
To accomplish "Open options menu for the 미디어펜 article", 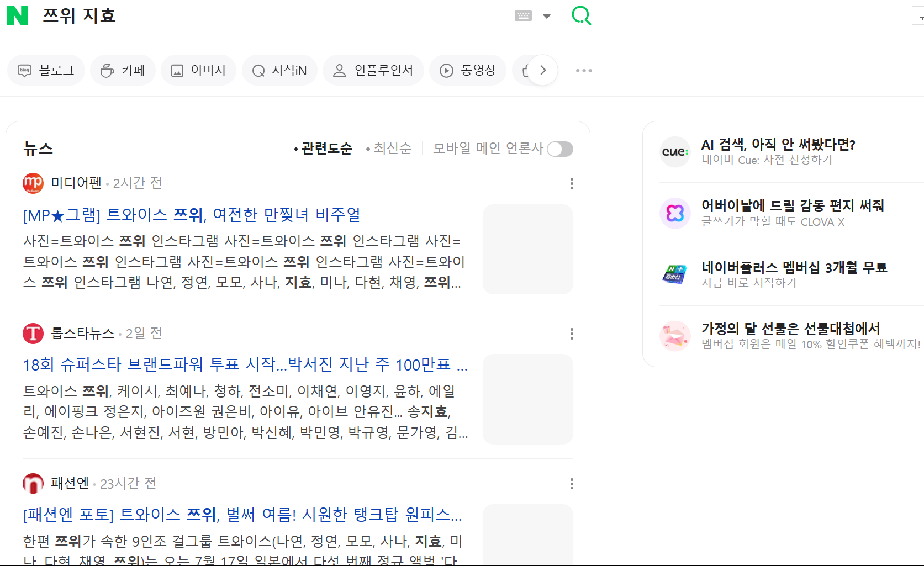I will (x=572, y=184).
